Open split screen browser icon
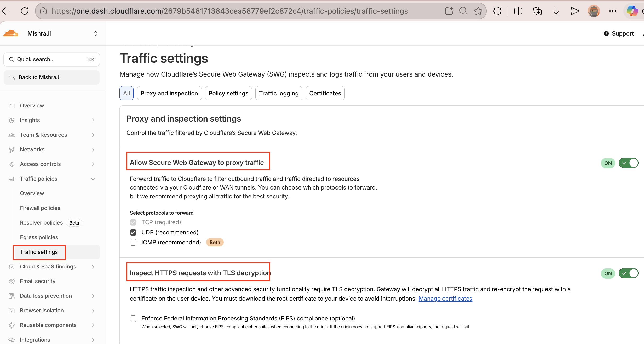Image resolution: width=644 pixels, height=344 pixels. pos(518,11)
